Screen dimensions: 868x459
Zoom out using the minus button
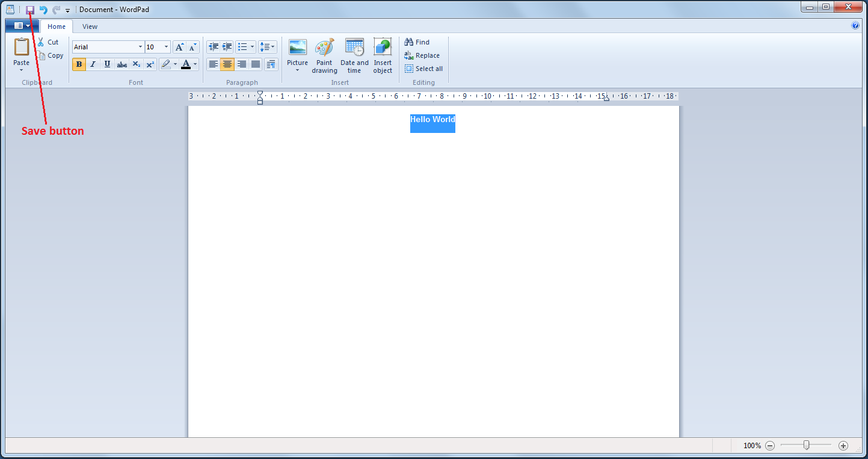(x=770, y=446)
